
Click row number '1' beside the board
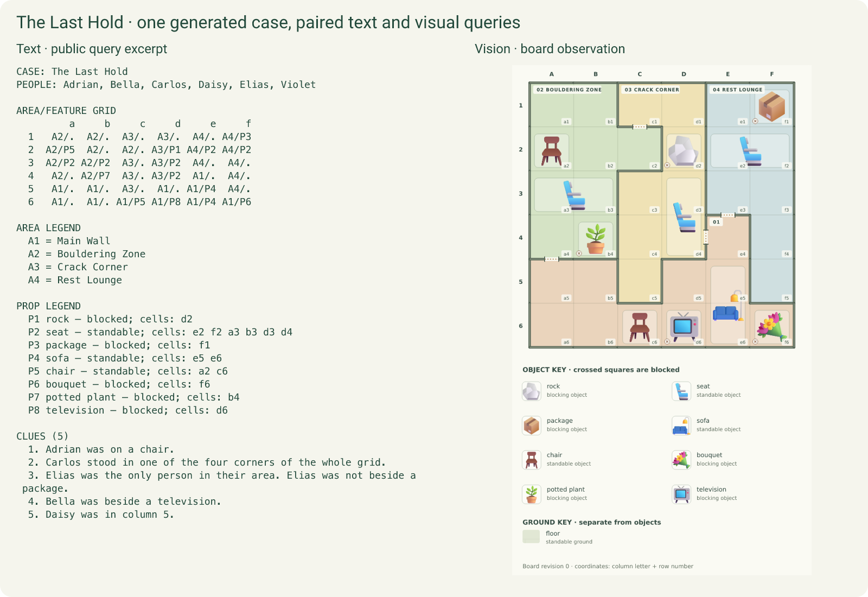(x=521, y=105)
